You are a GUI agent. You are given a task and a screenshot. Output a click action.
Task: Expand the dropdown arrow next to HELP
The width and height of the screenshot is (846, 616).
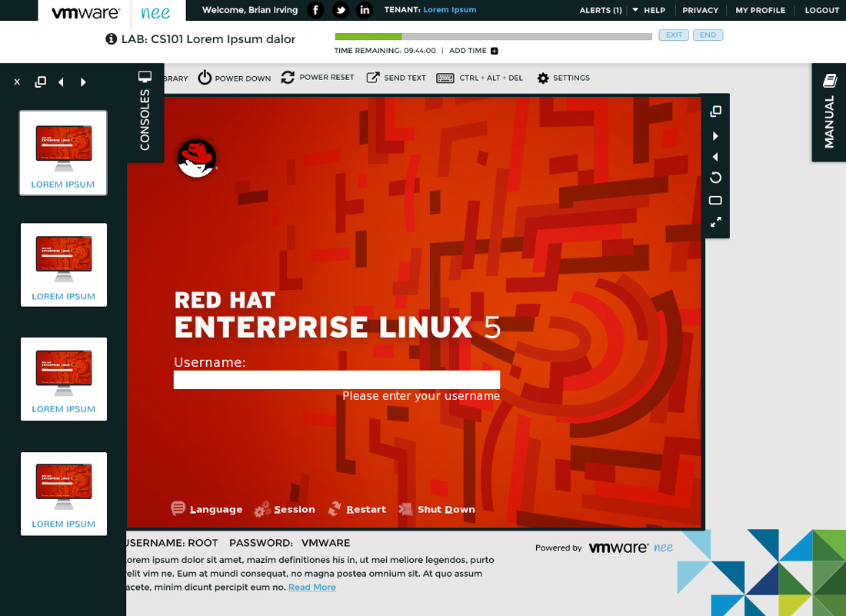[x=635, y=10]
